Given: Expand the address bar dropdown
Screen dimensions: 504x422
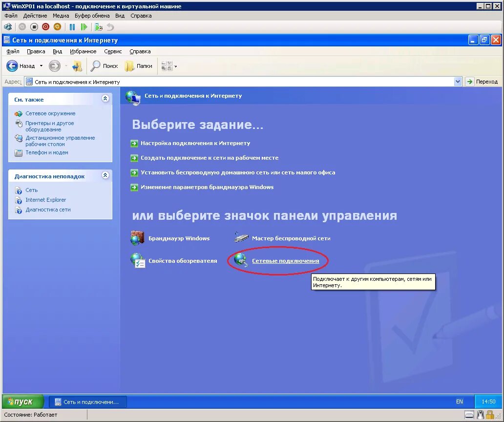Looking at the screenshot, I should (458, 82).
